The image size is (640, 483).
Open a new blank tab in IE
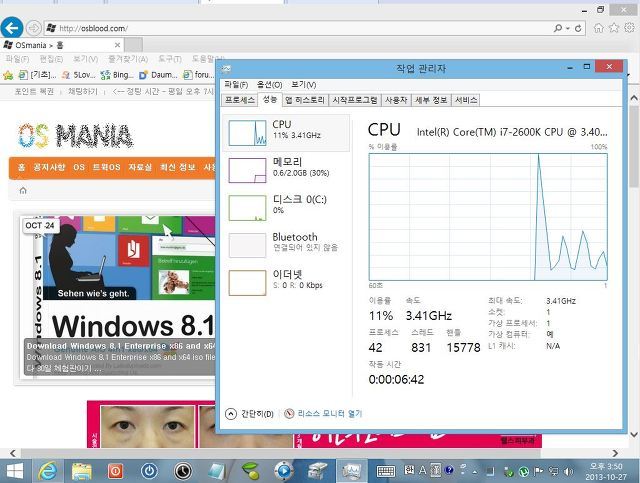[x=133, y=45]
